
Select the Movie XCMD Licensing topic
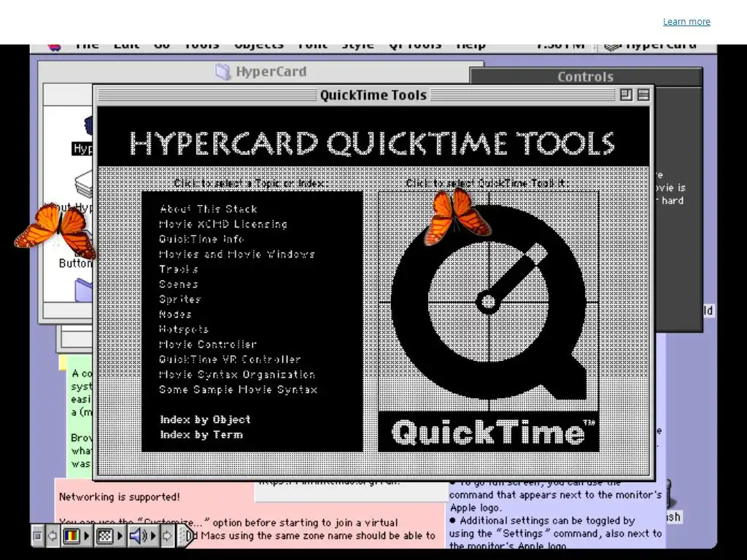(x=223, y=224)
